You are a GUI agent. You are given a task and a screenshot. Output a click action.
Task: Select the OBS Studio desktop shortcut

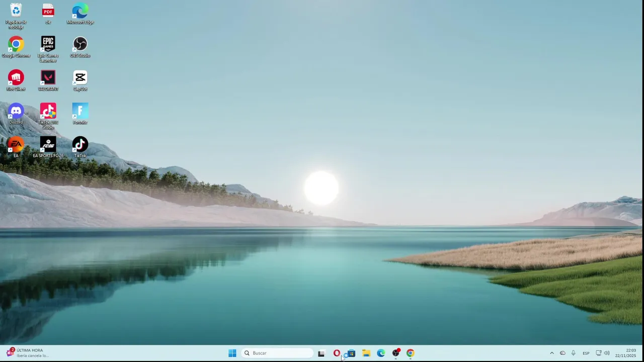(80, 47)
